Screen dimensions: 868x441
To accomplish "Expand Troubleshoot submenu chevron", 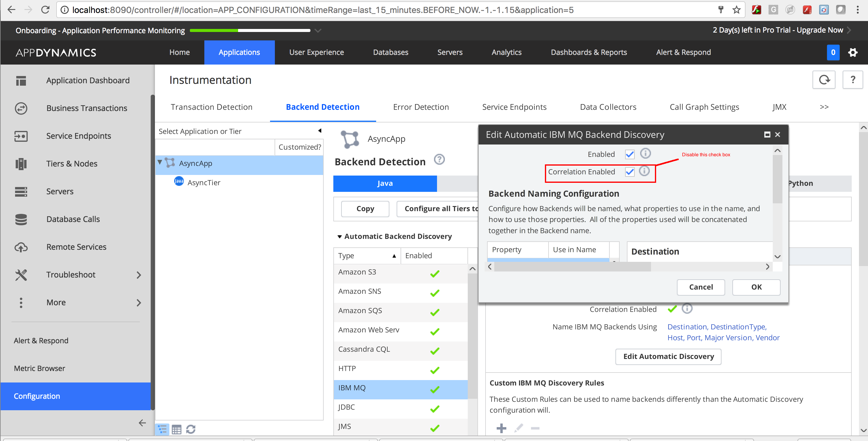I will tap(139, 275).
